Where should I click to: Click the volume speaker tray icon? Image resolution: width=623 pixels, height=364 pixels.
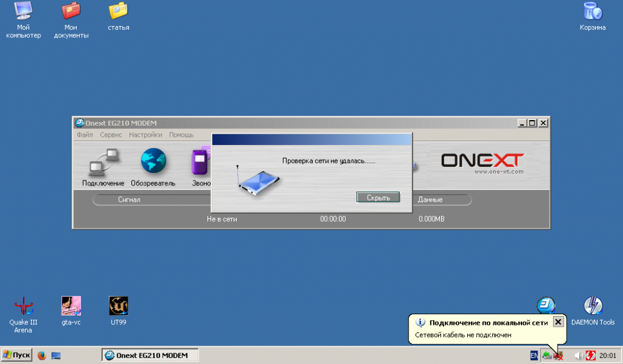tap(579, 356)
